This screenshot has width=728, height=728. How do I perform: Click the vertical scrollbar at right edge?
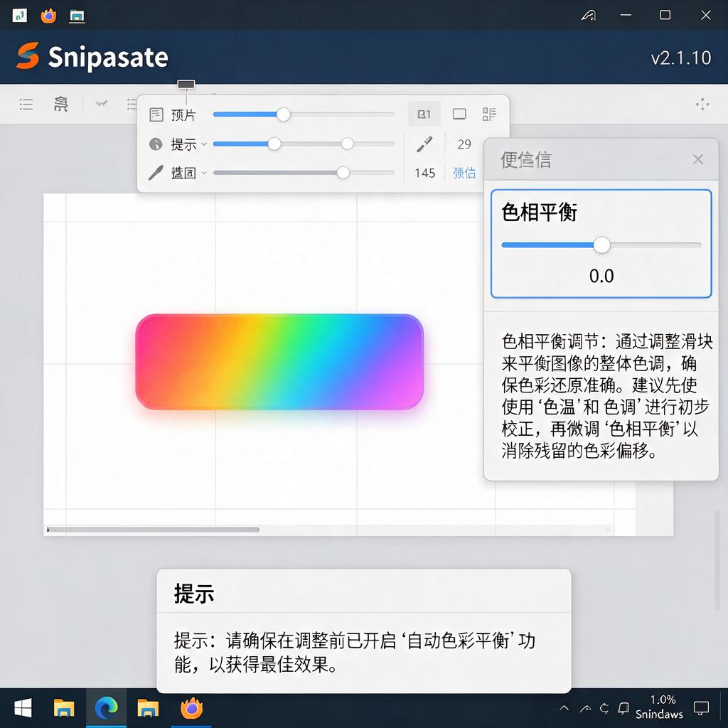pyautogui.click(x=717, y=561)
